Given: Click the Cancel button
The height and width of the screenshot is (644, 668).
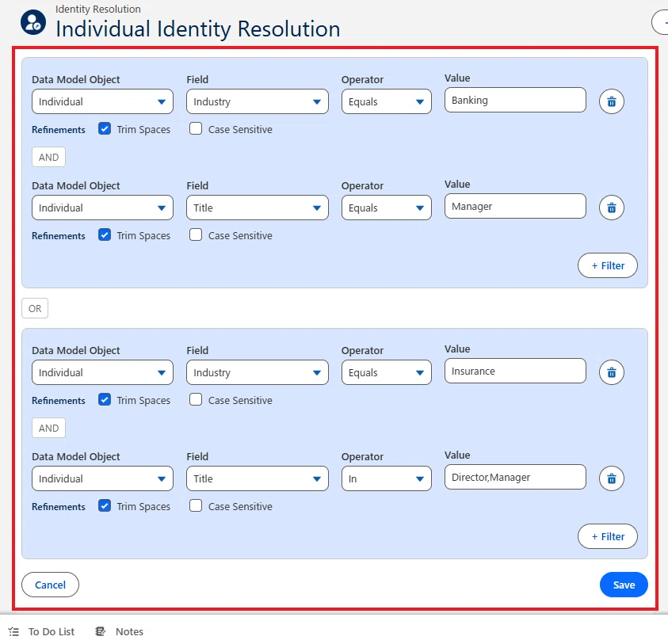Looking at the screenshot, I should [x=50, y=585].
